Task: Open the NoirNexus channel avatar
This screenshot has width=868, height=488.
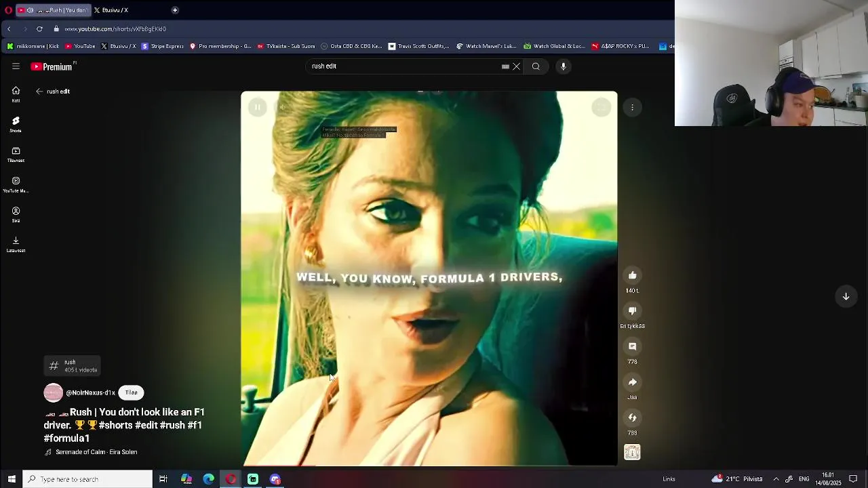Action: (53, 392)
